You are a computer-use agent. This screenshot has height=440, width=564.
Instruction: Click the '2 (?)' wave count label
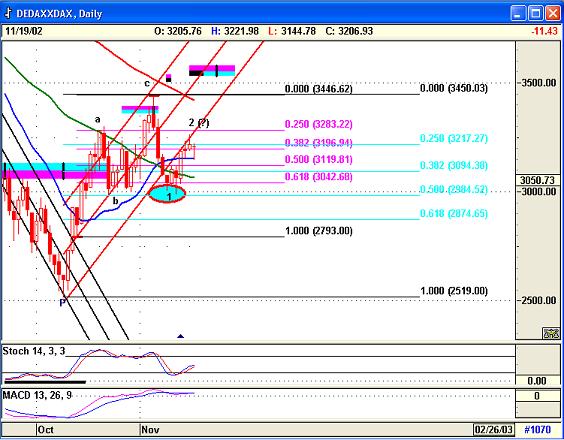coord(199,123)
